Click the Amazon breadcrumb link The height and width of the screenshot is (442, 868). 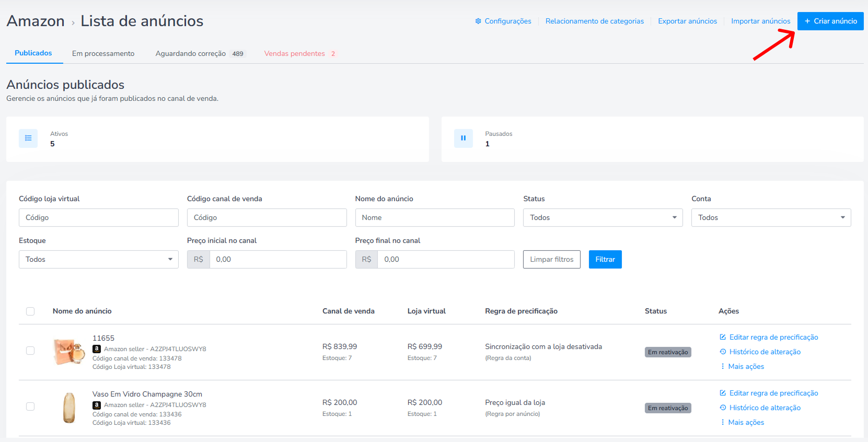pyautogui.click(x=36, y=21)
